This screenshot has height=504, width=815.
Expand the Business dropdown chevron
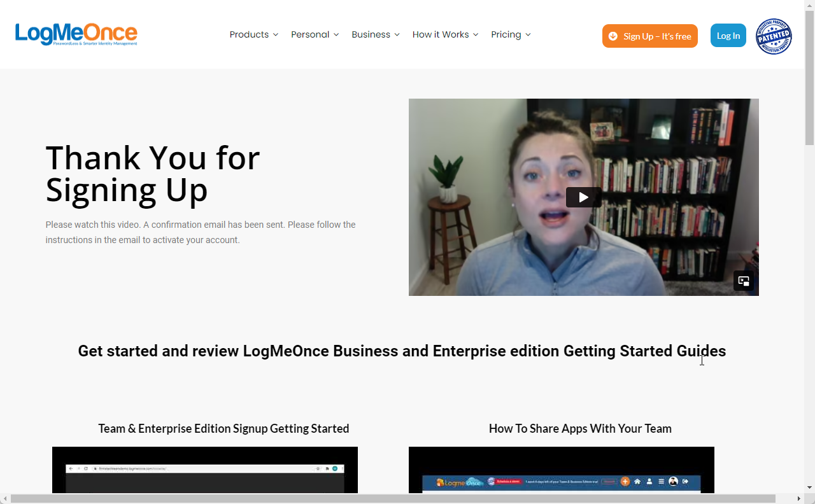point(397,34)
